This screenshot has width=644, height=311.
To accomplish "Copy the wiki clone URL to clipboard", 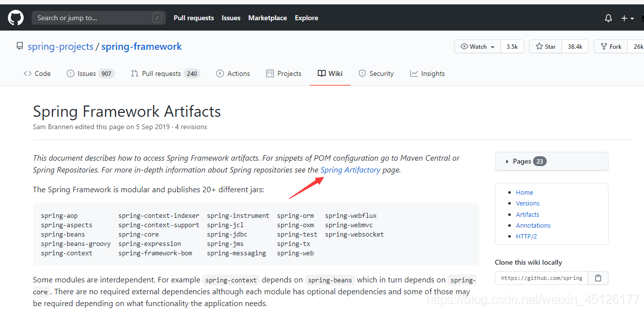I will point(598,278).
